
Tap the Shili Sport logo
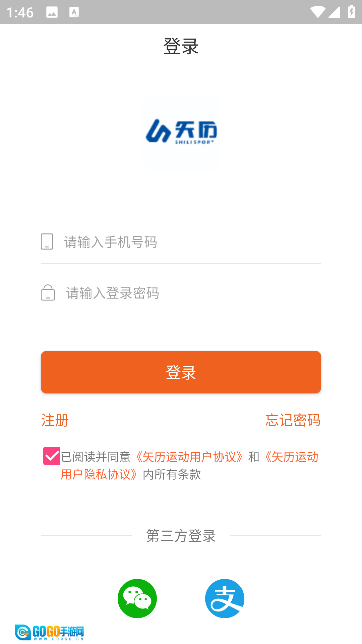coord(181,132)
